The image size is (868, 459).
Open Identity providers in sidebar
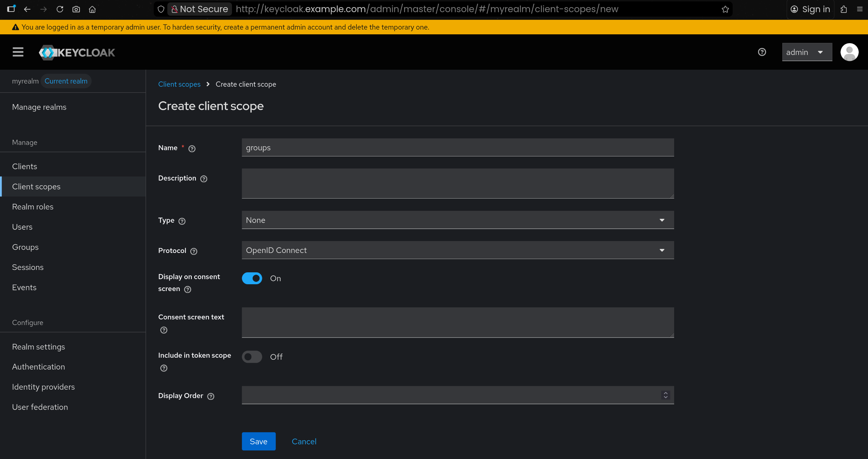click(x=43, y=387)
